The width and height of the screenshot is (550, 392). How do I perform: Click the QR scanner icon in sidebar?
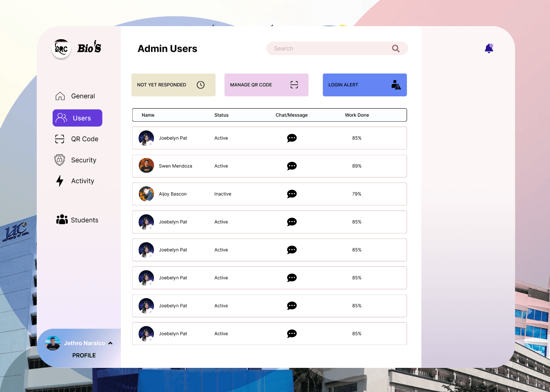point(60,139)
